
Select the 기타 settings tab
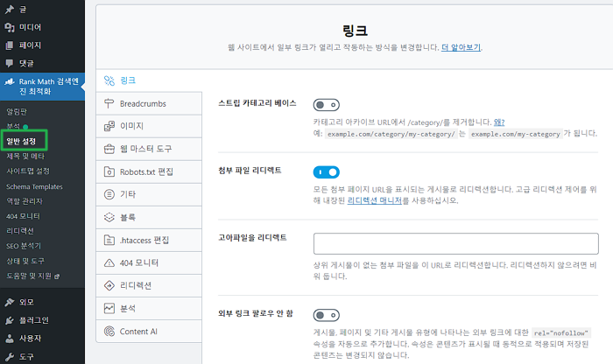tap(149, 194)
